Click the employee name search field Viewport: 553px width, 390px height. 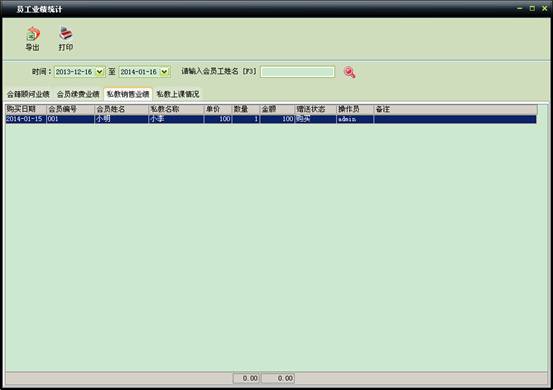pyautogui.click(x=297, y=72)
